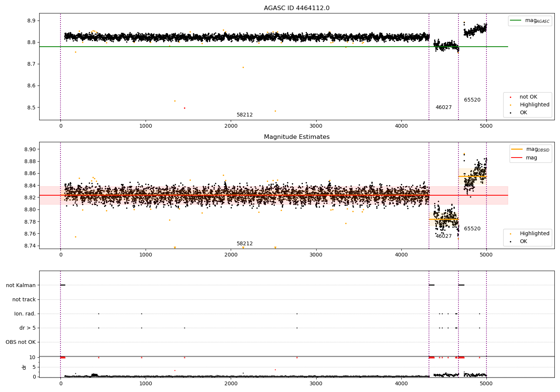The image size is (560, 392).
Task: Click the orange line sample beside mag OBSID
Action: coord(517,149)
